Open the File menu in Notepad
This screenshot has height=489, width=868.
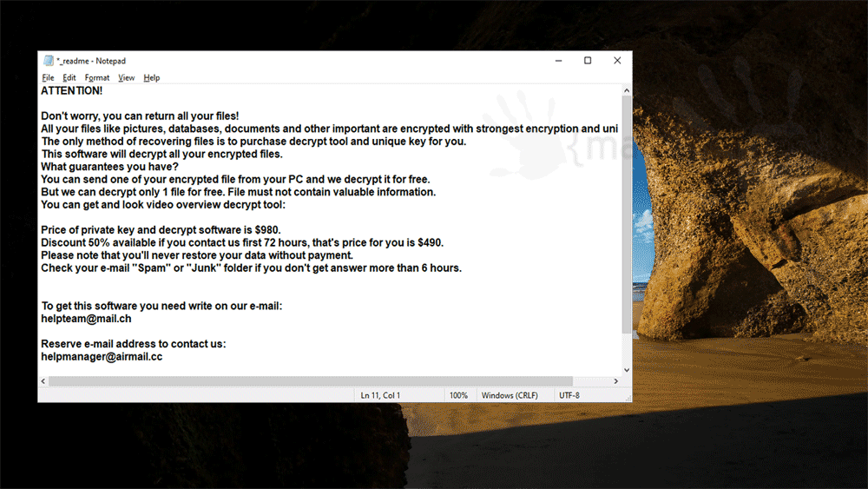tap(48, 77)
